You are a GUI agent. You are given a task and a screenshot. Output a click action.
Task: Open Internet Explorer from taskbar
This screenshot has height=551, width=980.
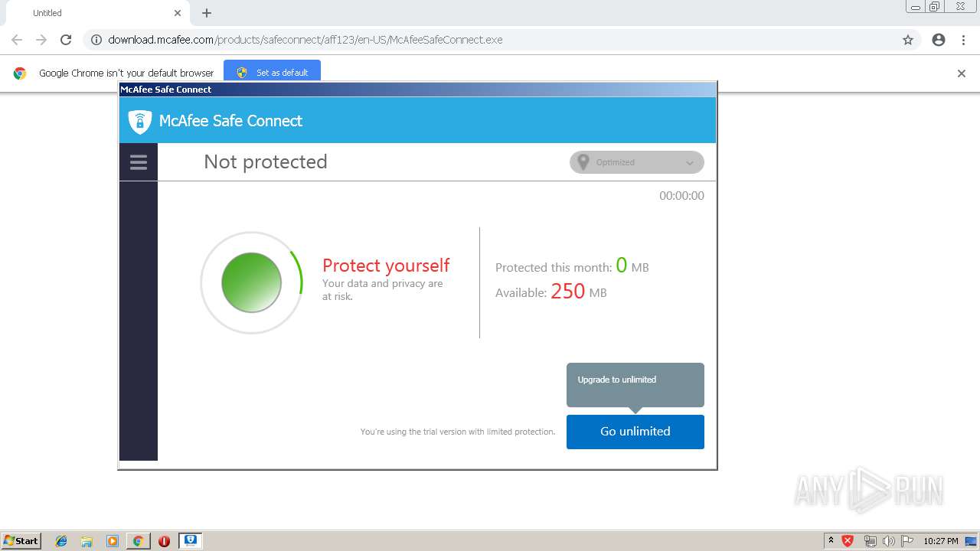pos(61,541)
